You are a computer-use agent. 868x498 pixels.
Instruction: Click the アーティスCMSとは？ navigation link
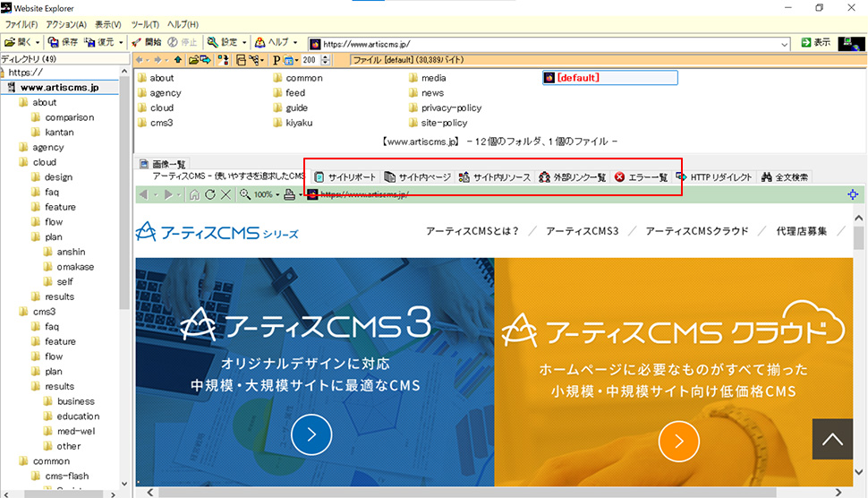[x=472, y=231]
